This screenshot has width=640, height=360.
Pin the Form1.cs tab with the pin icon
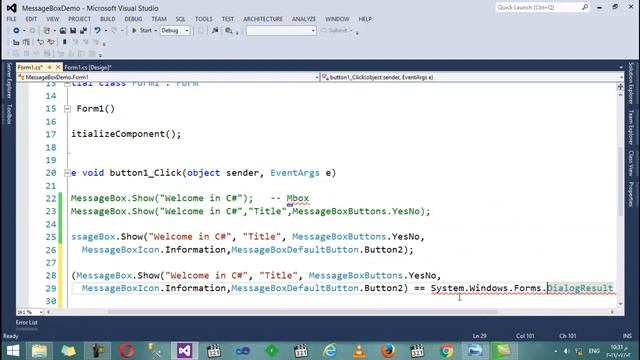(x=49, y=67)
